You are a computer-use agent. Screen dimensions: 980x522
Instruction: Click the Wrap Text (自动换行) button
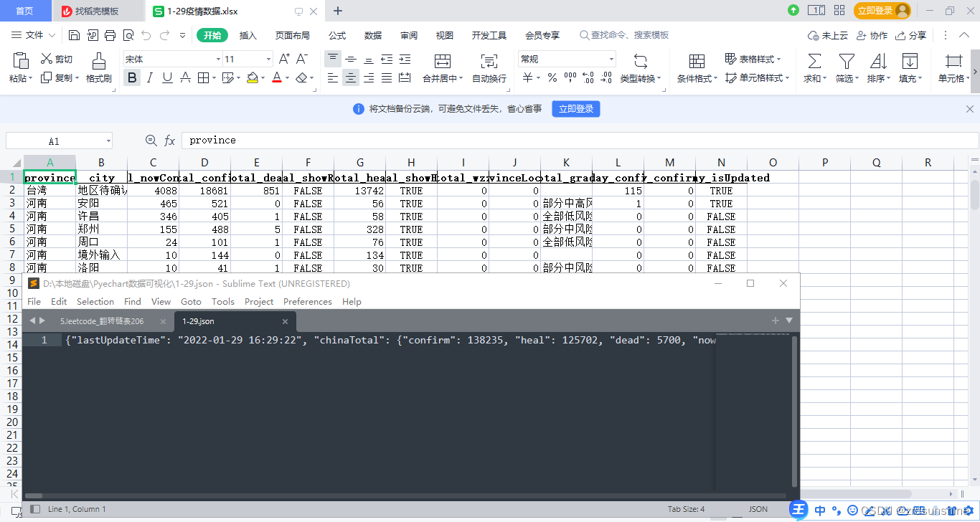(489, 68)
